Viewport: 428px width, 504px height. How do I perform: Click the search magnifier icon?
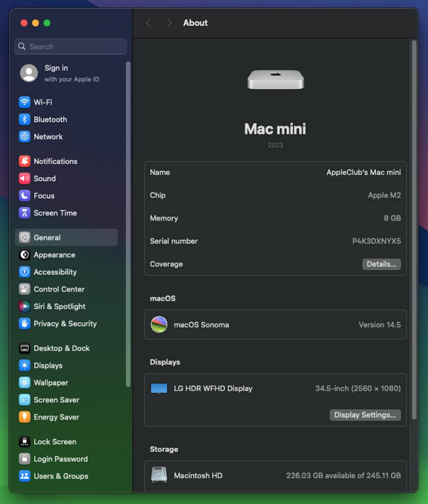click(22, 47)
